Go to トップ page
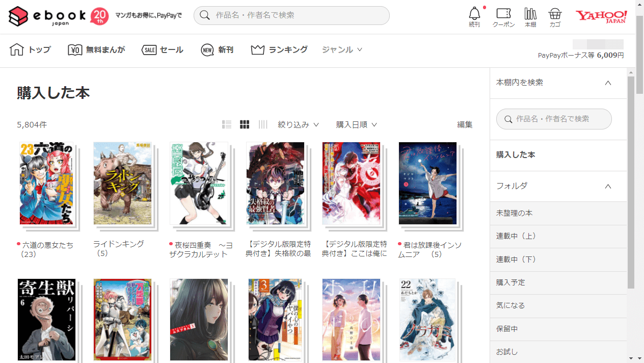 pos(30,49)
